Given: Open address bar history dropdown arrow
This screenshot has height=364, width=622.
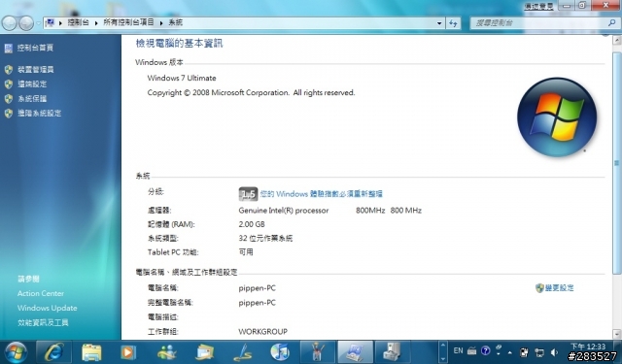Looking at the screenshot, I should [439, 23].
